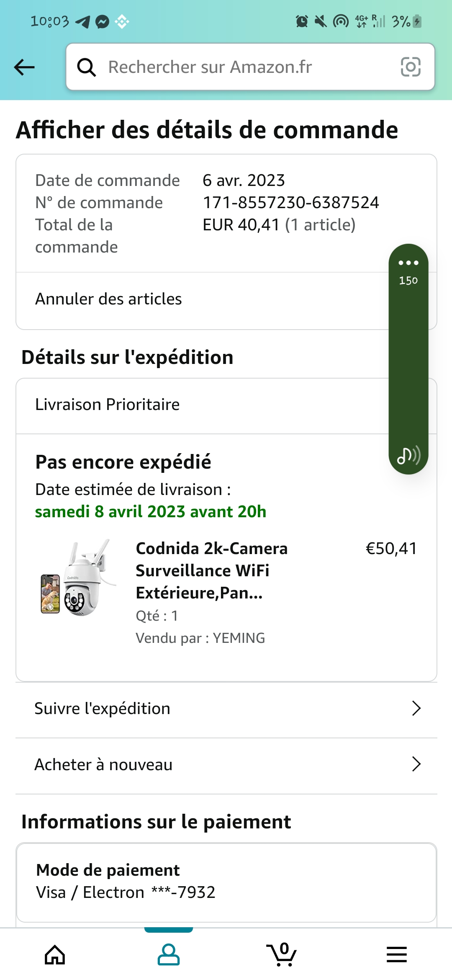Open the shopping cart icon
452x980 pixels.
[282, 955]
